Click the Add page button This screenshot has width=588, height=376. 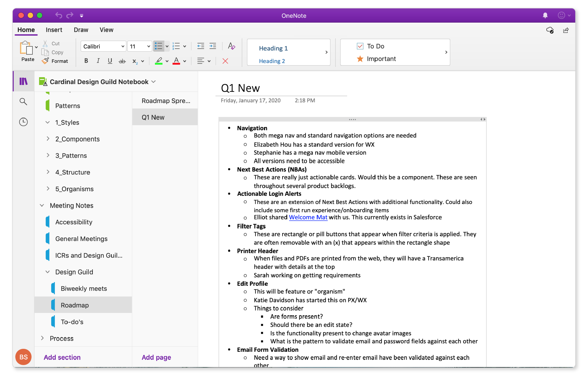tap(156, 357)
